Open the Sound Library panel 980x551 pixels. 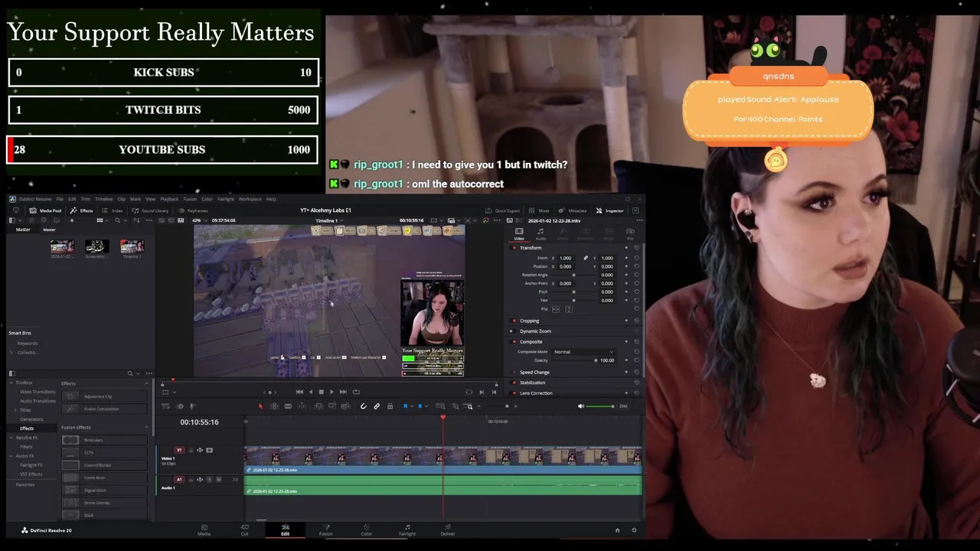click(x=150, y=210)
